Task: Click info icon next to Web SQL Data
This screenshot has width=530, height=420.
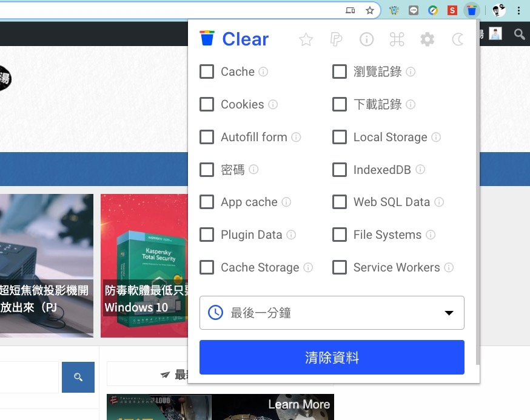Action: (439, 202)
